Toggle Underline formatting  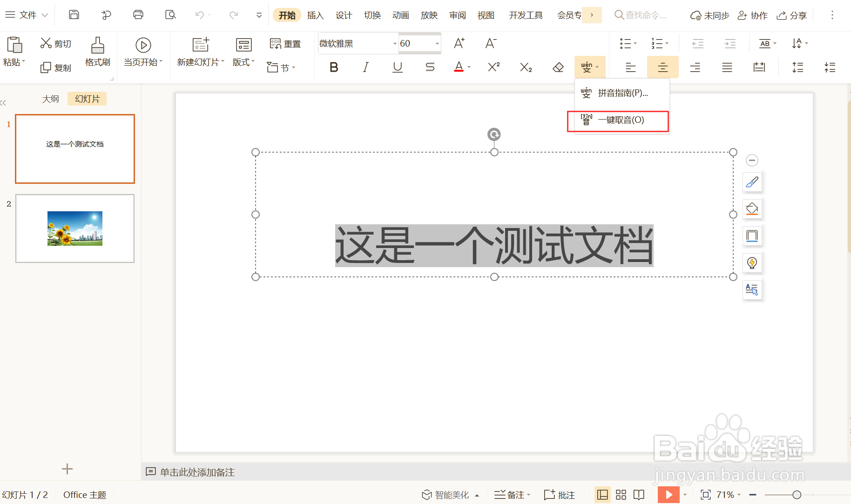[x=398, y=67]
